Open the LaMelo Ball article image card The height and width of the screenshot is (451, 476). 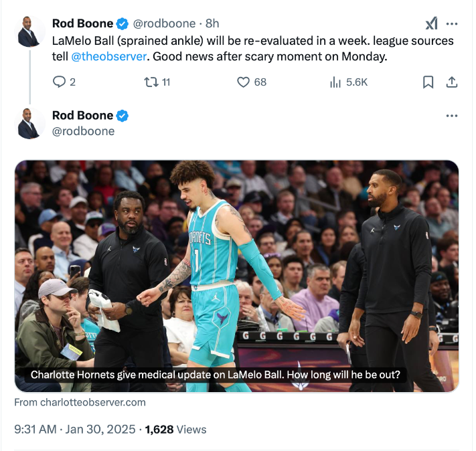click(x=237, y=276)
